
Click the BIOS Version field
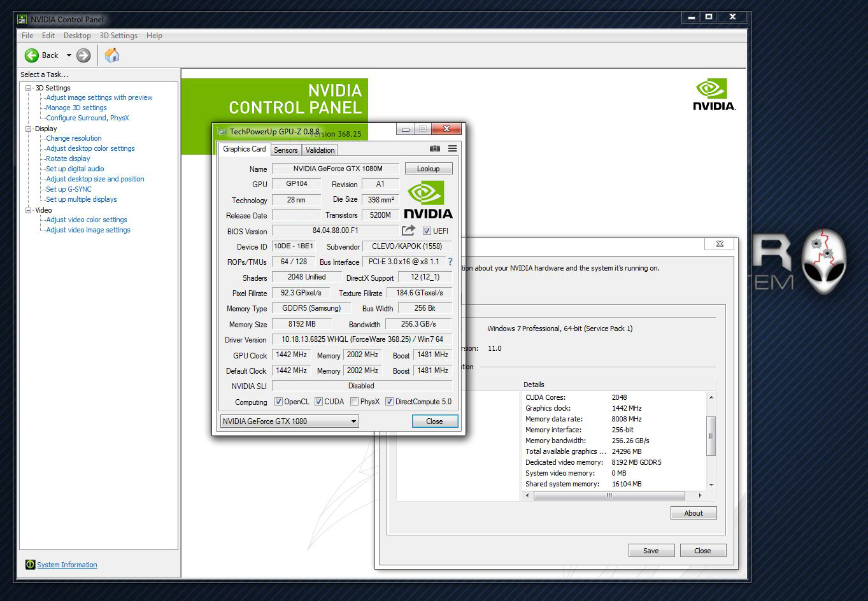[335, 231]
